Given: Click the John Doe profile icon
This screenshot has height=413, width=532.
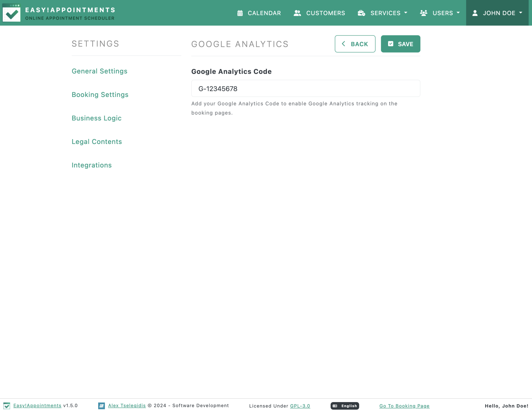Looking at the screenshot, I should tap(475, 13).
